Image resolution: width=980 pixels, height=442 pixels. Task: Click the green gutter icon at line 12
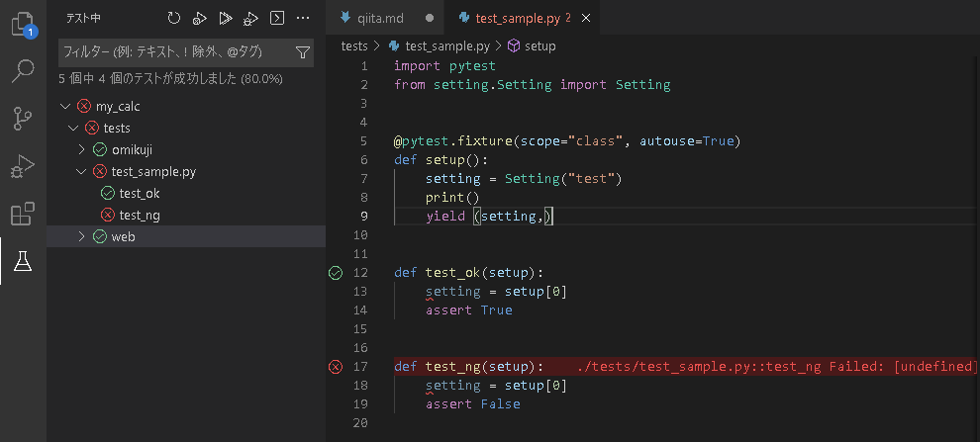[x=336, y=272]
